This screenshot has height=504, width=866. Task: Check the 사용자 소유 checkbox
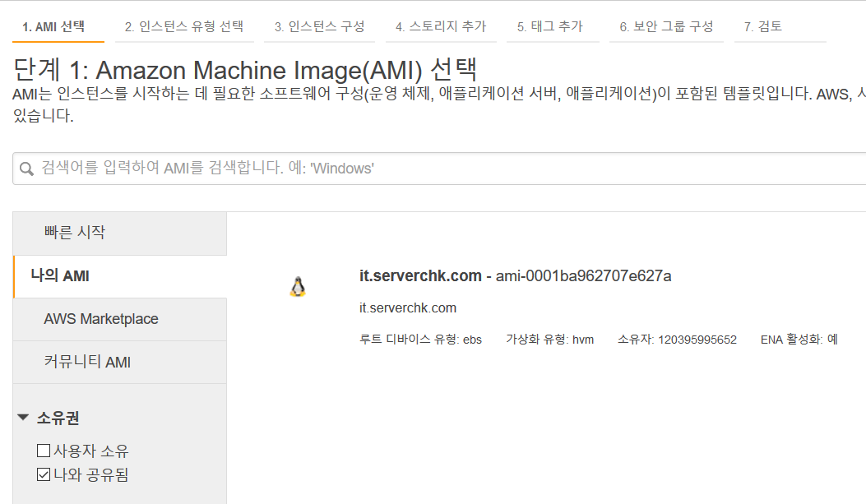click(x=44, y=451)
